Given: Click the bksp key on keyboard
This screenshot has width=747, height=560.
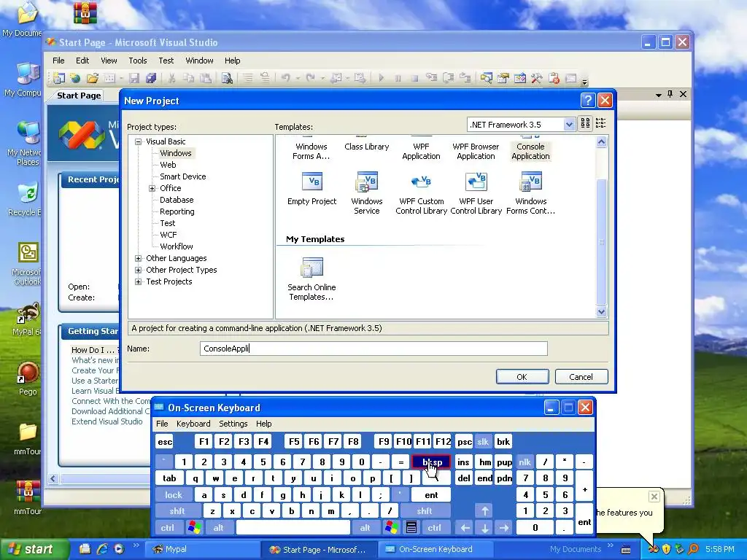Looking at the screenshot, I should click(x=430, y=462).
